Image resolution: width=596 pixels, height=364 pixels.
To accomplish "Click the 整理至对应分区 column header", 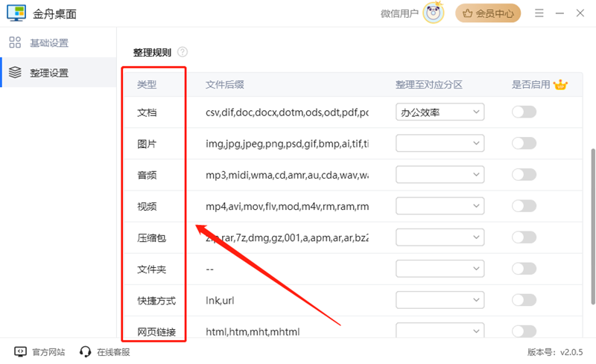I will (429, 85).
